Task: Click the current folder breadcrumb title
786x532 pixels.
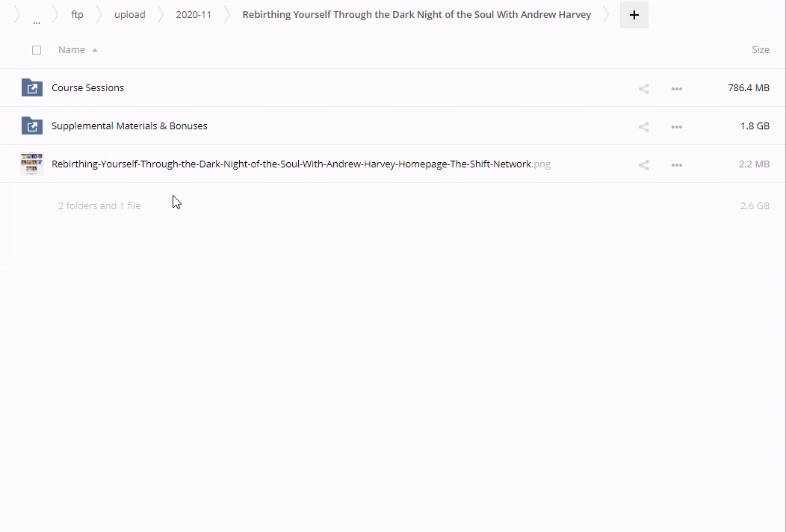Action: point(416,14)
